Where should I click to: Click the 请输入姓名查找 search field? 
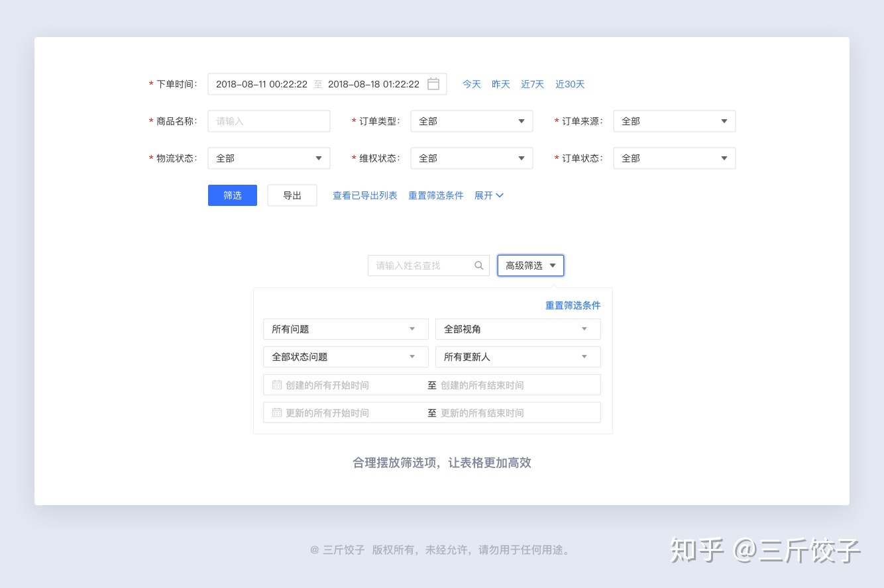[429, 266]
